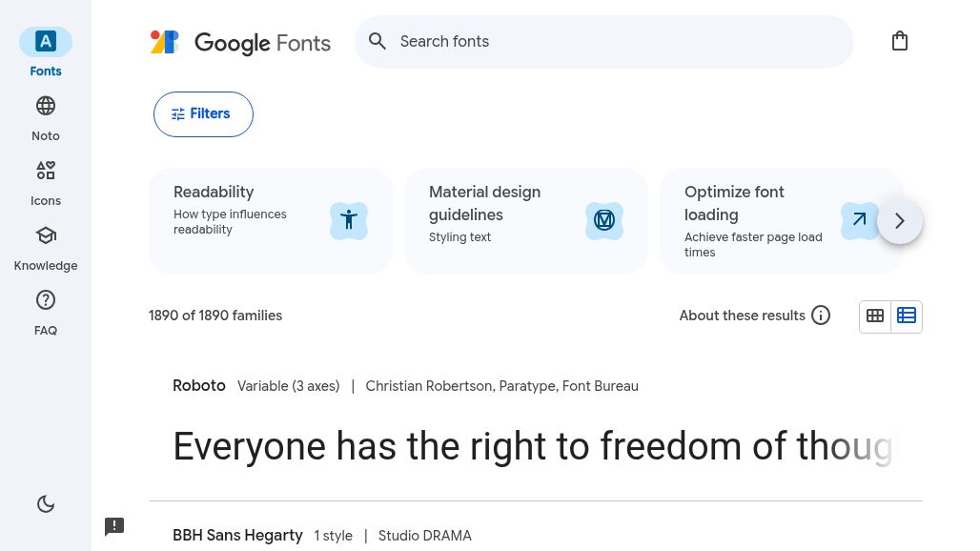Click the info icon beside About these results

[821, 316]
